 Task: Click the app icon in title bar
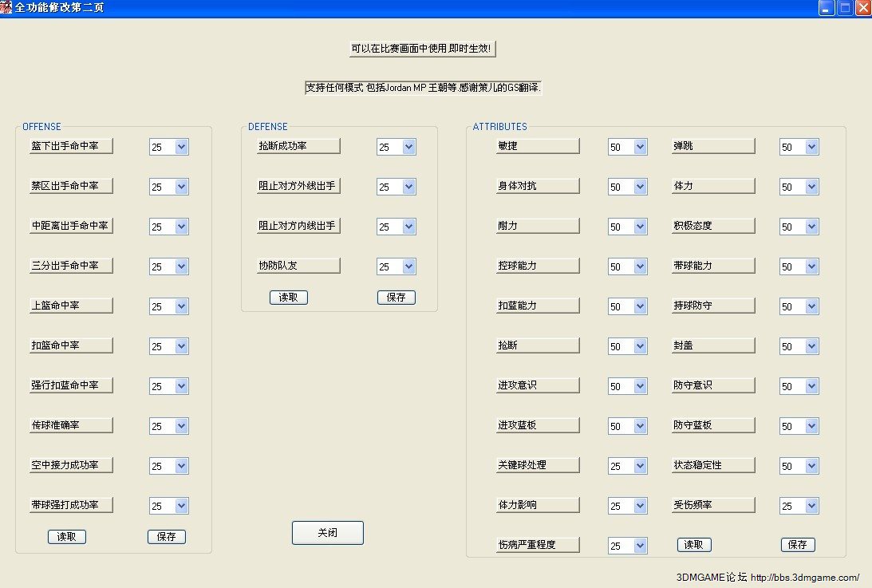pos(6,7)
